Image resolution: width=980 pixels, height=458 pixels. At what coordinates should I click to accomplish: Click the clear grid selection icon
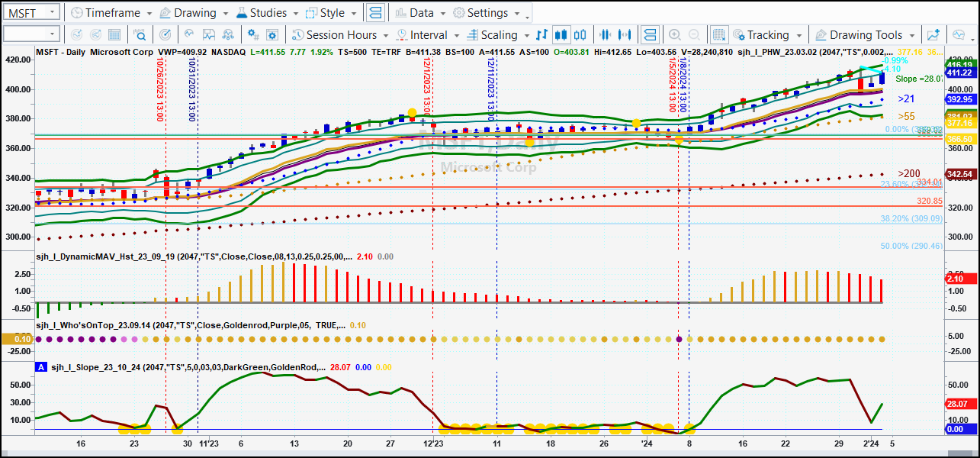[719, 35]
